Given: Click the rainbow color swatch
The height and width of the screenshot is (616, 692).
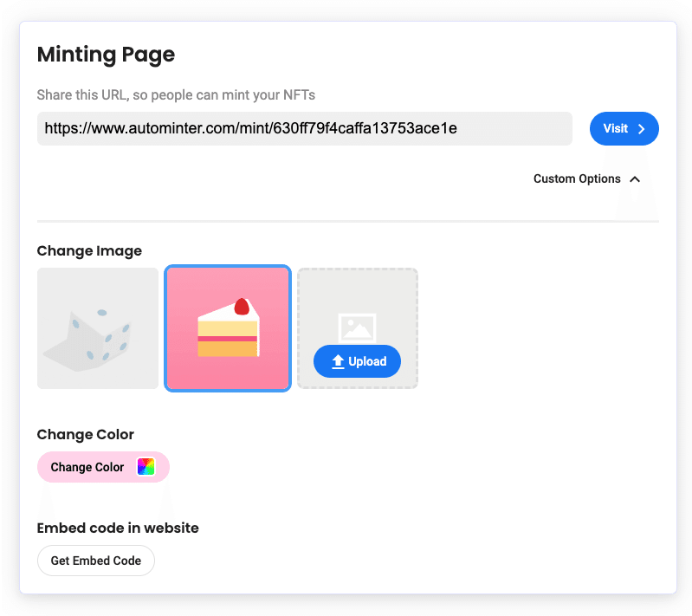Looking at the screenshot, I should pyautogui.click(x=146, y=467).
